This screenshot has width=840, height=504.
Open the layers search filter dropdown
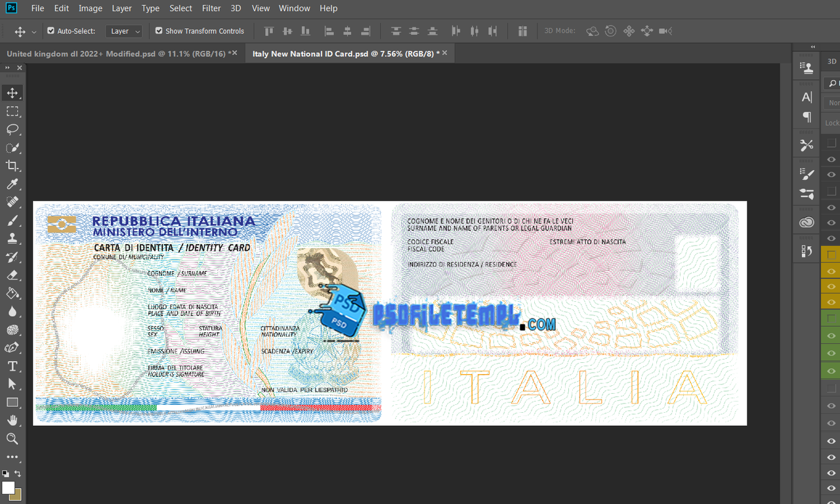[832, 83]
